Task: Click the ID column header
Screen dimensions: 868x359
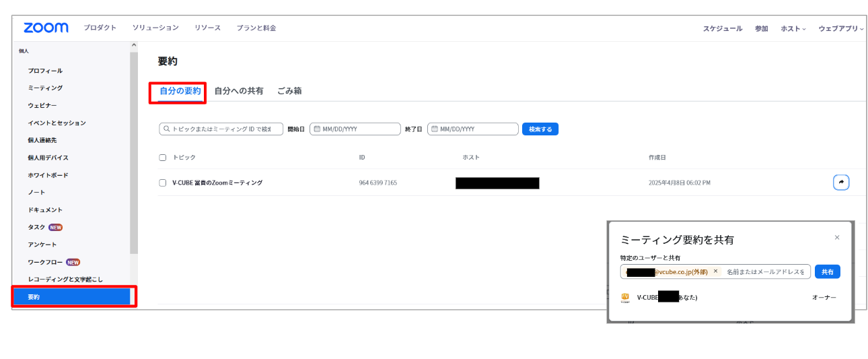Action: tap(362, 158)
